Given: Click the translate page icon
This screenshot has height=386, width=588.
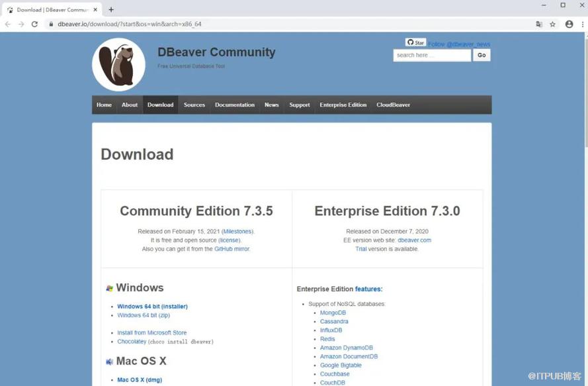Looking at the screenshot, I should 539,24.
